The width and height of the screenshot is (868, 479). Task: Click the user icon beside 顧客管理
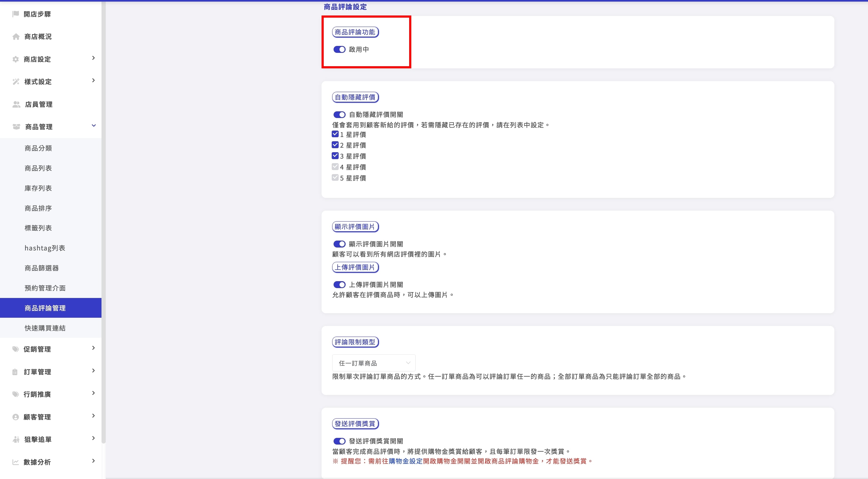coord(15,417)
